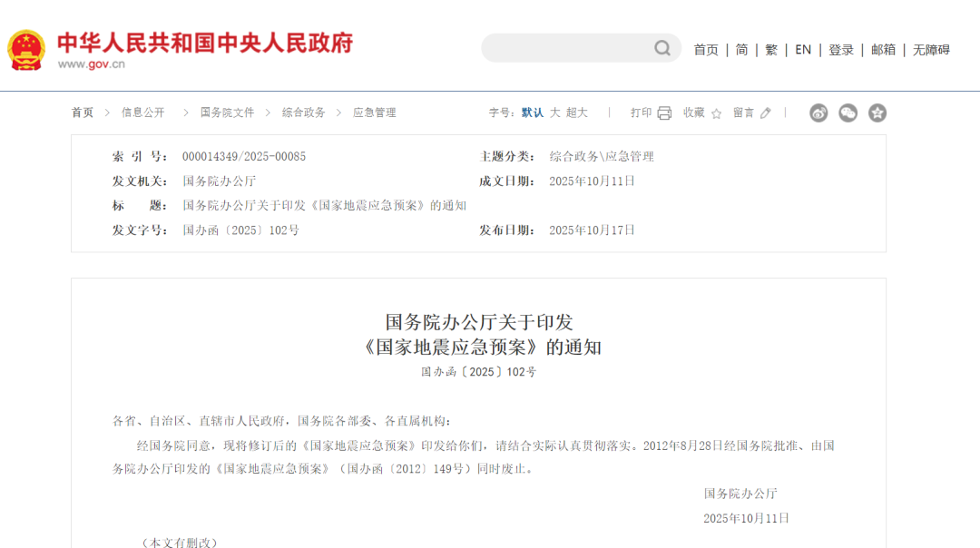Click the magnifier icon in the search bar

(661, 48)
